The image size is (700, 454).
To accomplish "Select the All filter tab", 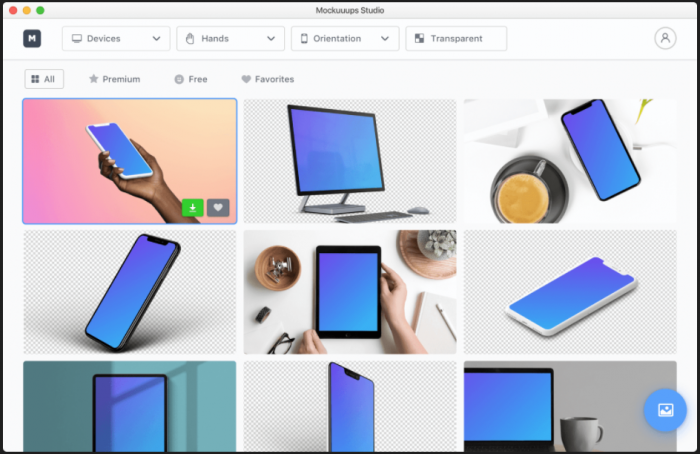I will pyautogui.click(x=44, y=79).
